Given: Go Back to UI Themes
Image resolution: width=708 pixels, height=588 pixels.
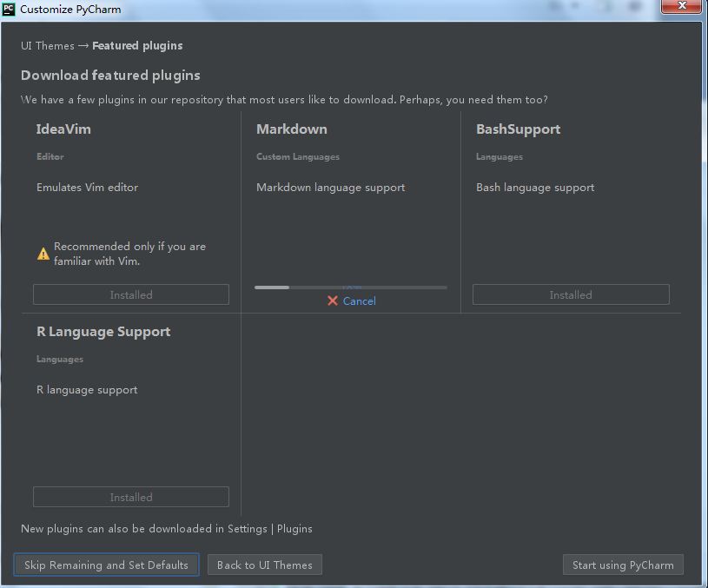Looking at the screenshot, I should (265, 565).
